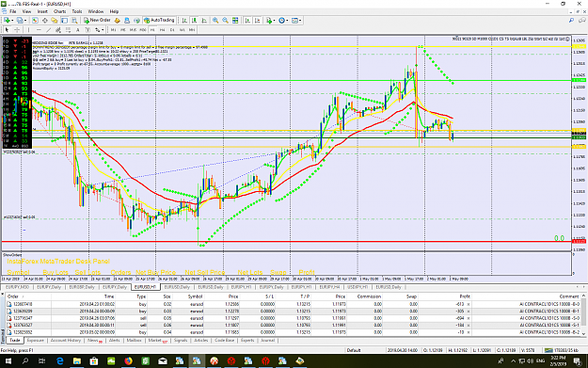
Task: Tile chart windows with grid icon
Action: [235, 21]
